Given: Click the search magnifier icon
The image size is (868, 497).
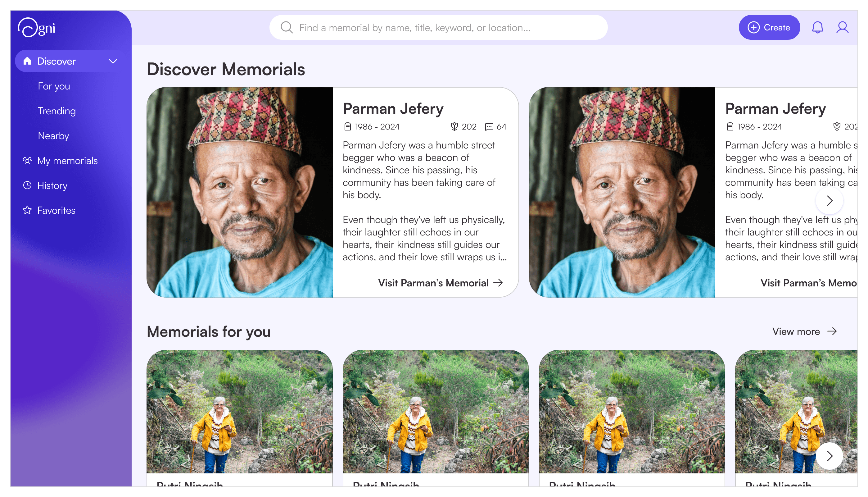Looking at the screenshot, I should (x=287, y=27).
